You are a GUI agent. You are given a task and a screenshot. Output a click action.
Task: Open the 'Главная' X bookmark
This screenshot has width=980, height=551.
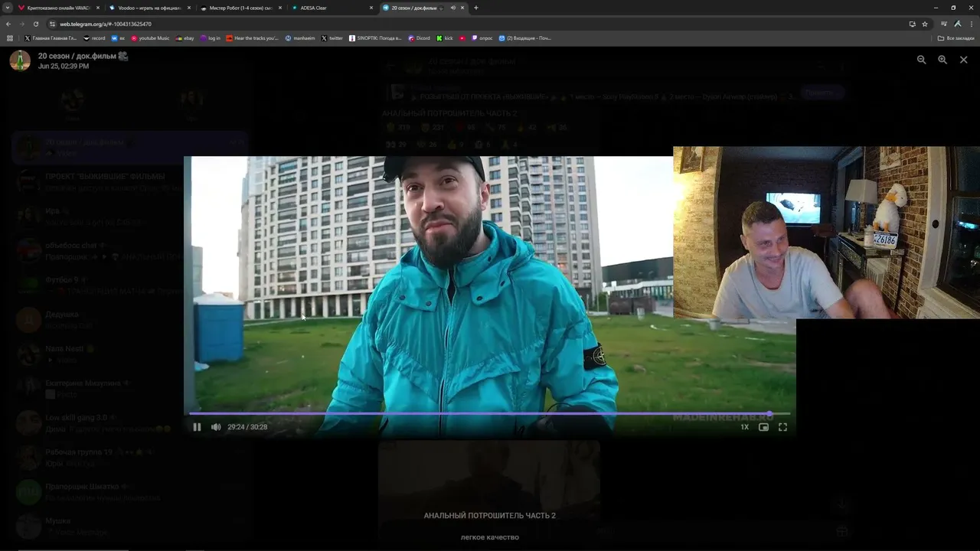click(51, 38)
